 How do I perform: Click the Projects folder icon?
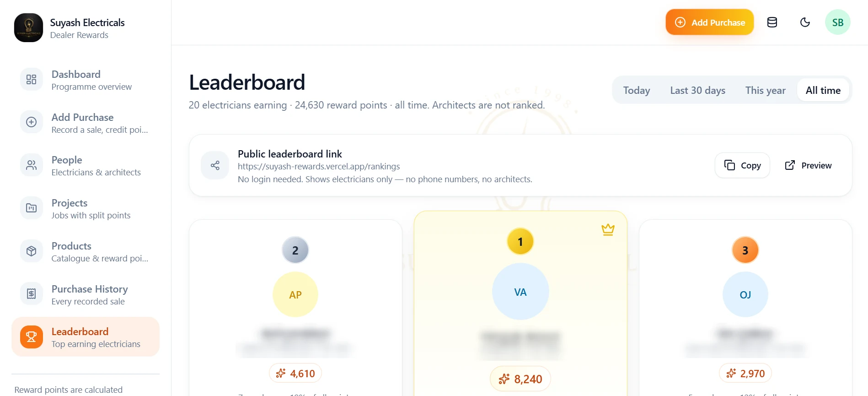point(32,208)
